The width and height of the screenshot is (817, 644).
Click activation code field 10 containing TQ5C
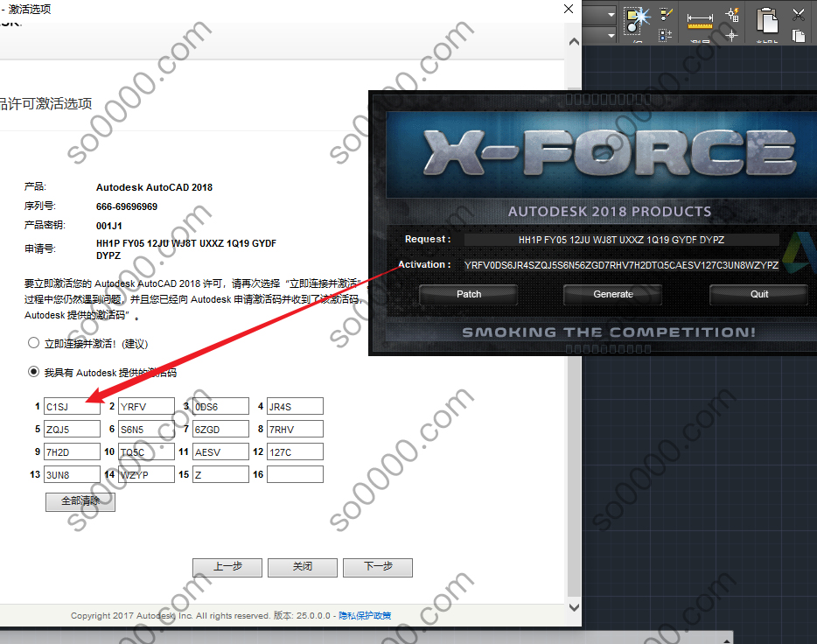tap(146, 451)
